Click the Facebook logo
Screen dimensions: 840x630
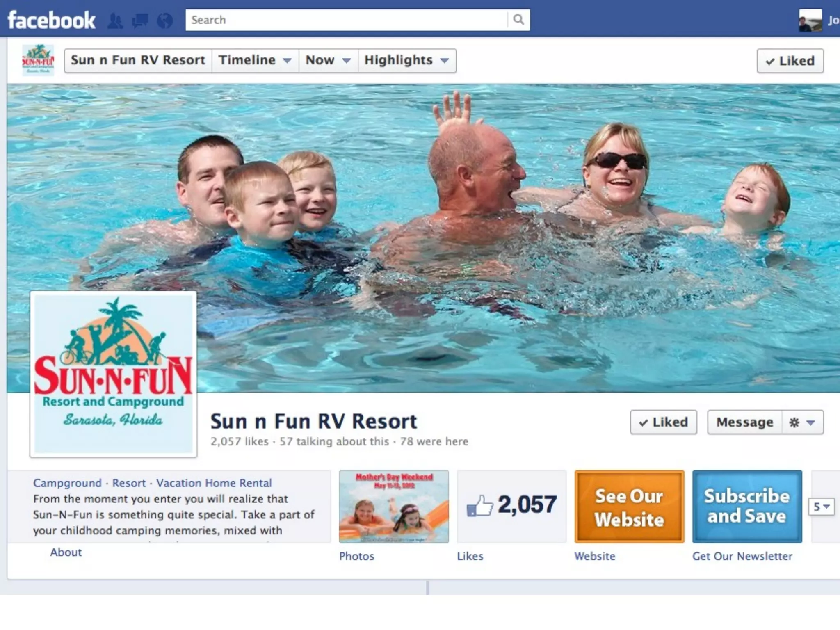click(51, 20)
